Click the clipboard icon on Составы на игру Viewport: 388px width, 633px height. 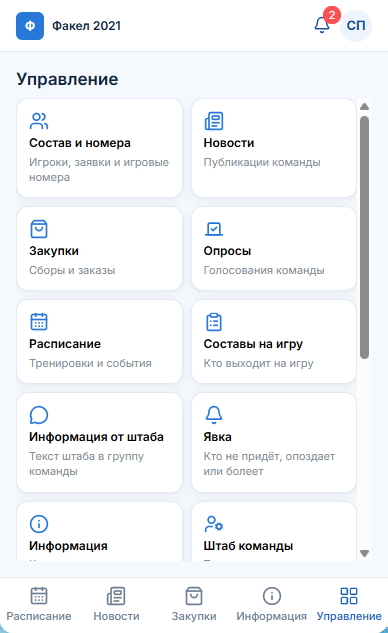click(214, 322)
